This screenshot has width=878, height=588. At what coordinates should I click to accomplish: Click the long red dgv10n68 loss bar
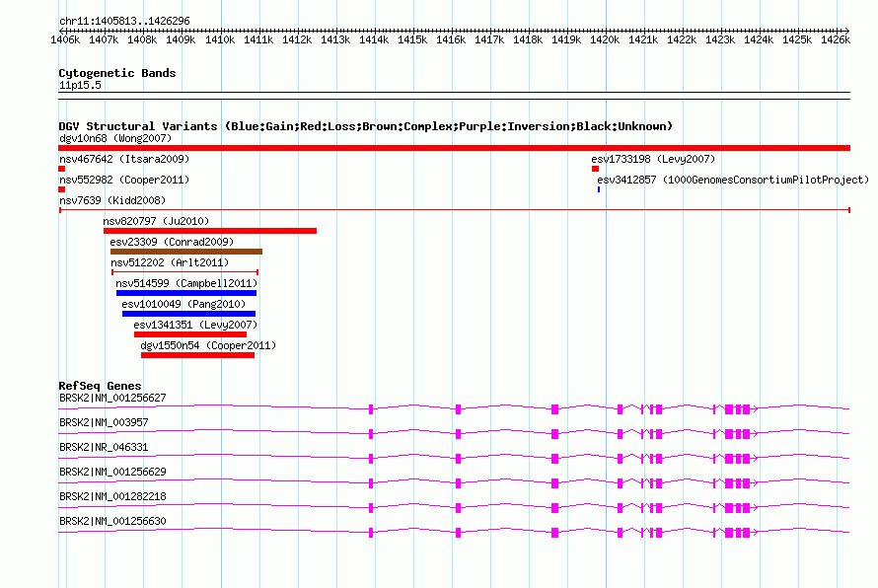(x=454, y=148)
